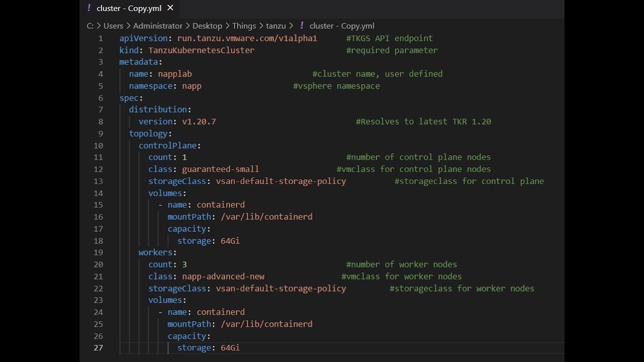Click the napplab cluster name value

tap(175, 74)
